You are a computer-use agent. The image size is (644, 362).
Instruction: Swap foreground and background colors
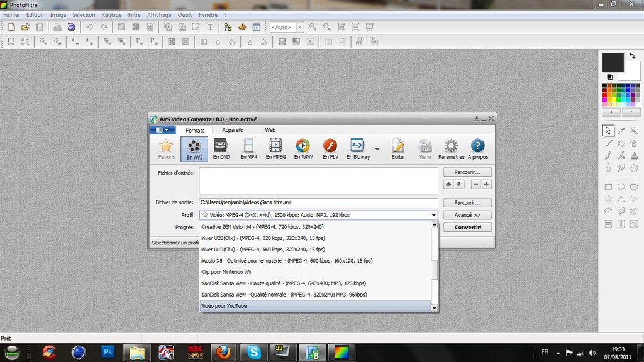[x=632, y=56]
